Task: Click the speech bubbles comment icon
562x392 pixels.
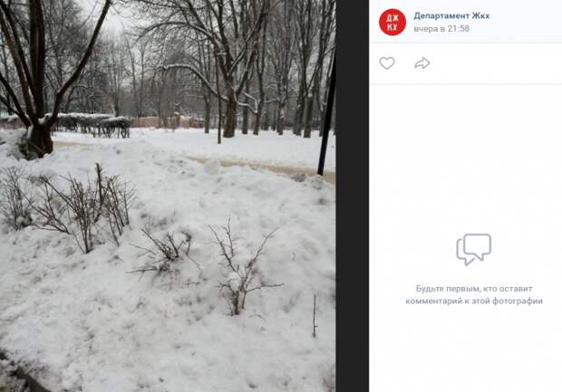Action: click(x=473, y=249)
